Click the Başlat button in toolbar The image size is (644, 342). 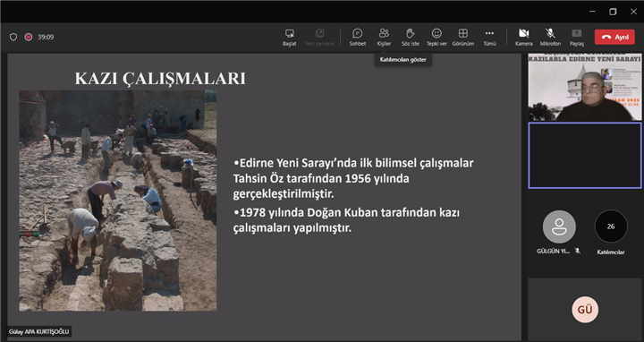pos(289,37)
